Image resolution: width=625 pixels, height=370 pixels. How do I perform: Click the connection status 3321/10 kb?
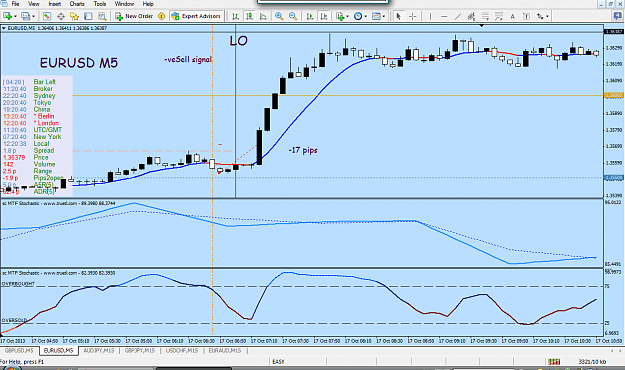(592, 362)
